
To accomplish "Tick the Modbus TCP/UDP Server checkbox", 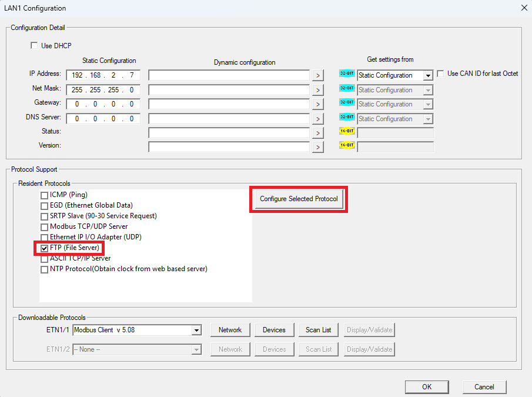I will [44, 227].
